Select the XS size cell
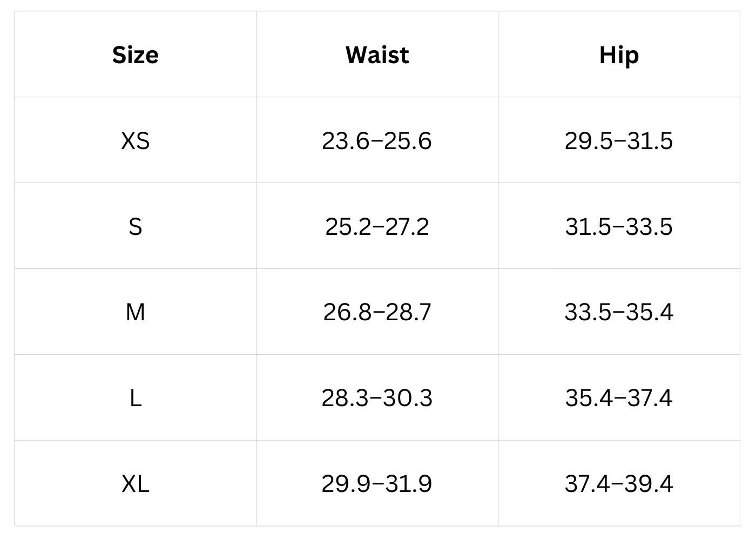Image resolution: width=756 pixels, height=540 pixels. point(135,141)
